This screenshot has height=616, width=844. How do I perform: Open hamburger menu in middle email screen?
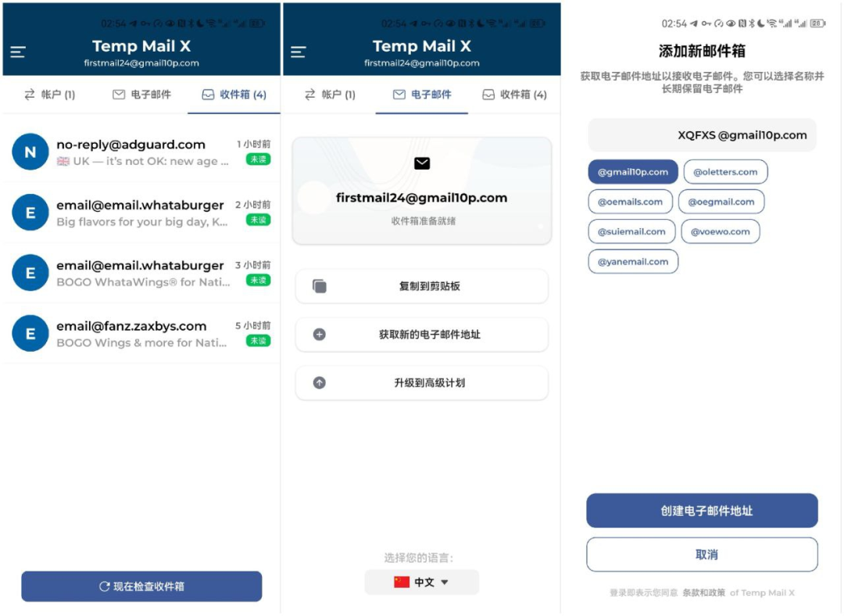pos(299,52)
